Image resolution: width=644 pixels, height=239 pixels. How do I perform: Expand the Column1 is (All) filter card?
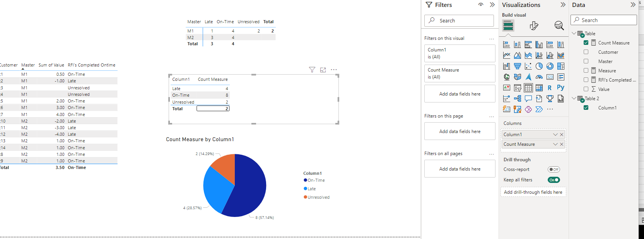pos(460,53)
